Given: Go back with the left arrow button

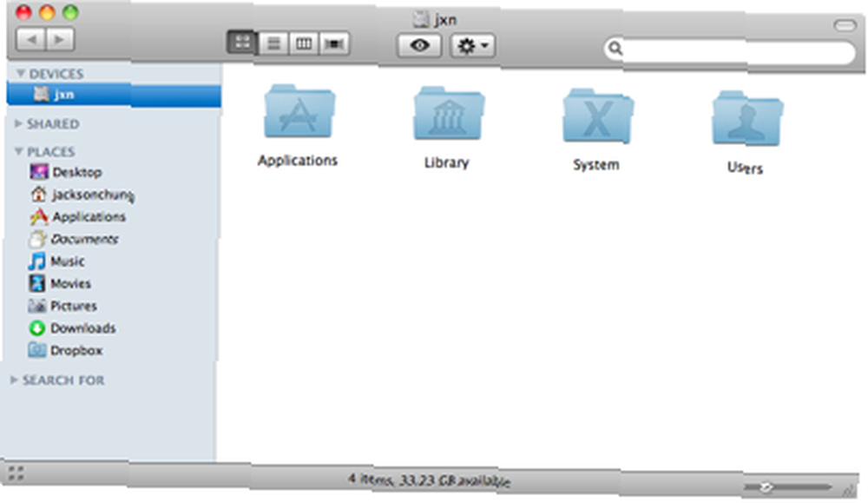Looking at the screenshot, I should pyautogui.click(x=30, y=39).
